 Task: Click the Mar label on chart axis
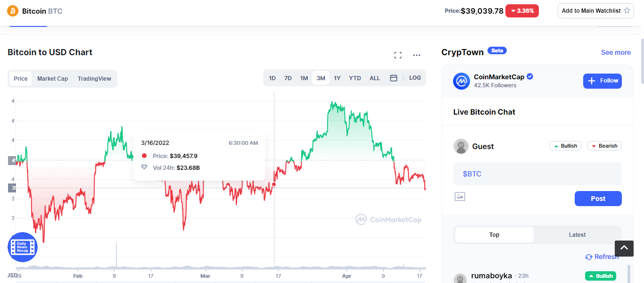205,275
